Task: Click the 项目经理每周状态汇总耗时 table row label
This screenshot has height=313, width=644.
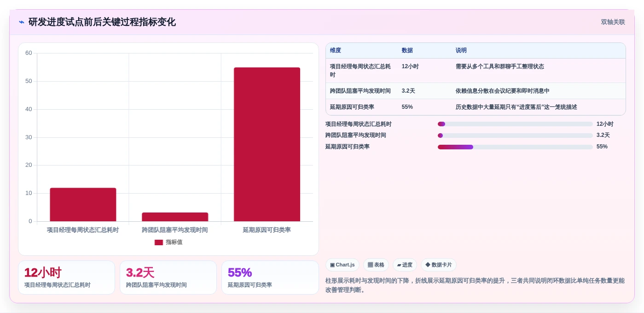Action: coord(360,71)
